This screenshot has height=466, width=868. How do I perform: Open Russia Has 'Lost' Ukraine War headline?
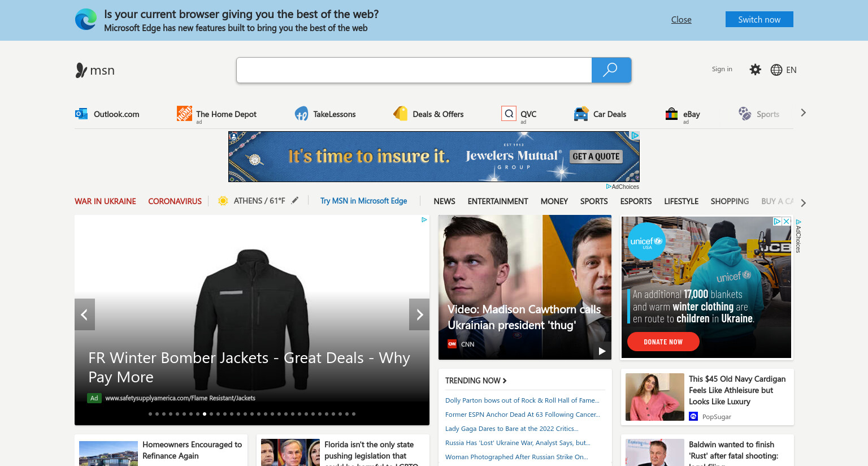(518, 443)
